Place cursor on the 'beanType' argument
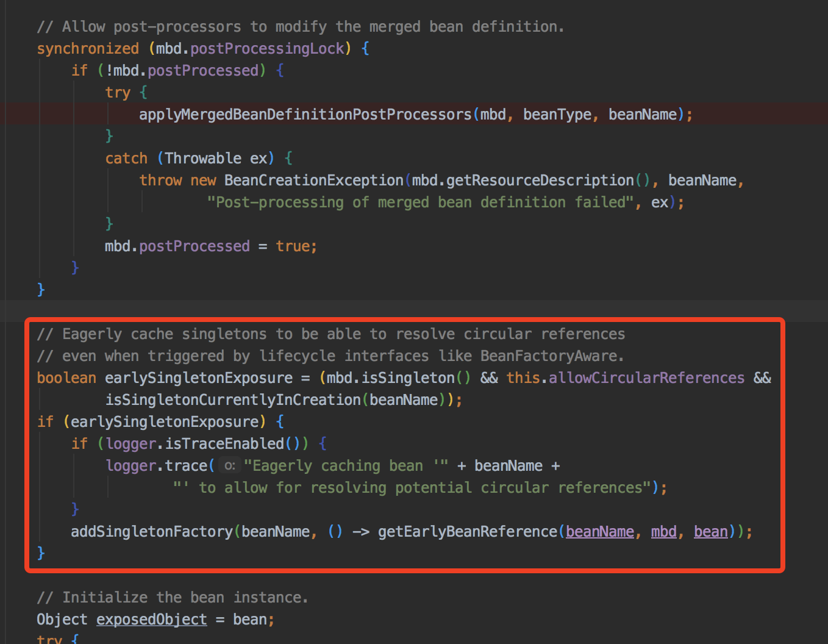 (557, 115)
